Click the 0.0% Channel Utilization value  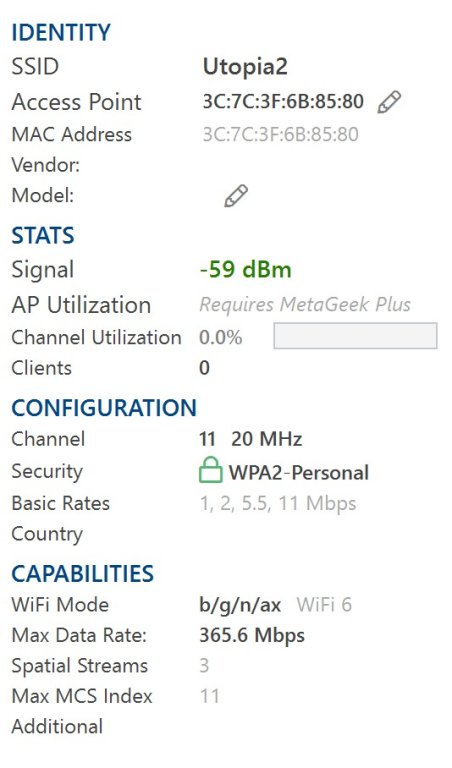click(220, 337)
